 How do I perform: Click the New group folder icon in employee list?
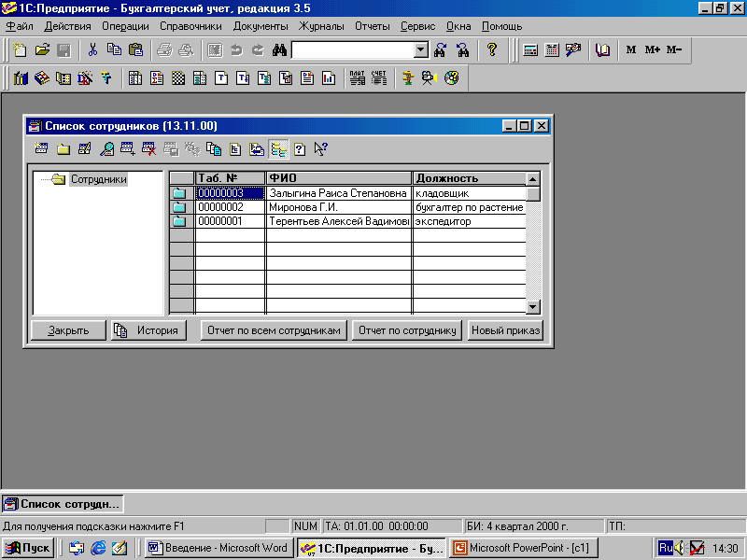tap(63, 149)
